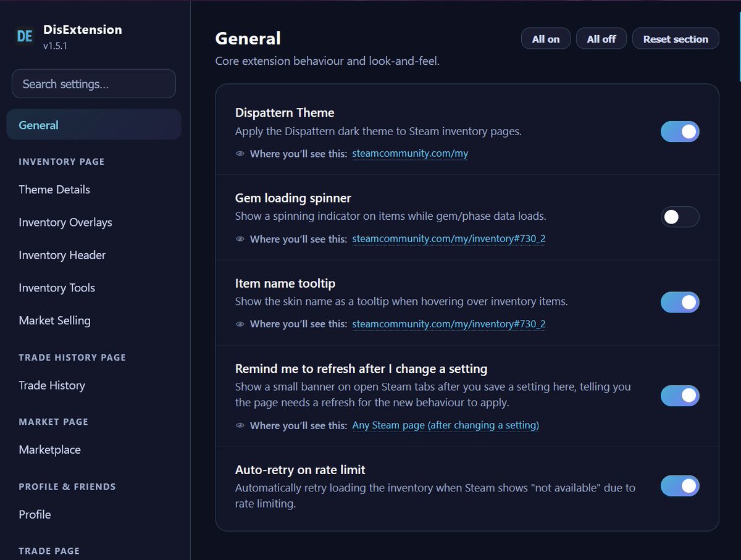The height and width of the screenshot is (560, 741).
Task: Focus the Search settings field
Action: tap(94, 84)
